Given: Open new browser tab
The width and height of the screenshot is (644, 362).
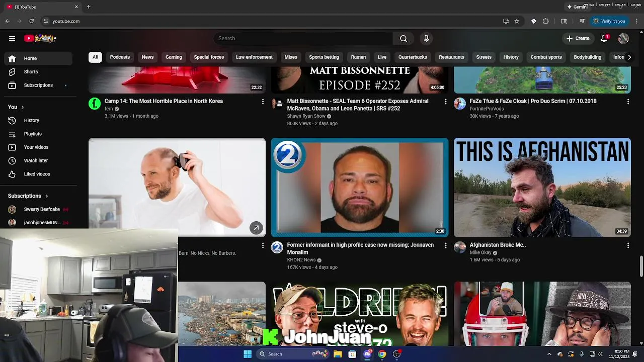Looking at the screenshot, I should [89, 7].
